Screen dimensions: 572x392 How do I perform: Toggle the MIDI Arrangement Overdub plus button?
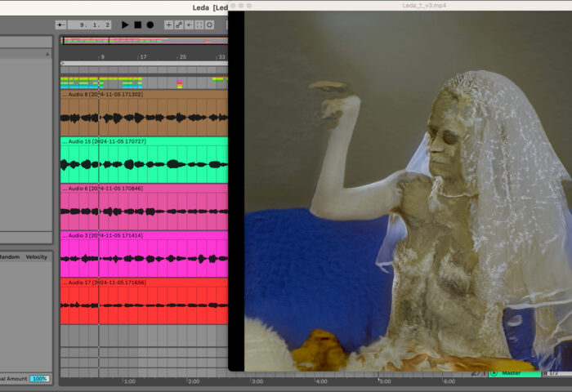(168, 24)
